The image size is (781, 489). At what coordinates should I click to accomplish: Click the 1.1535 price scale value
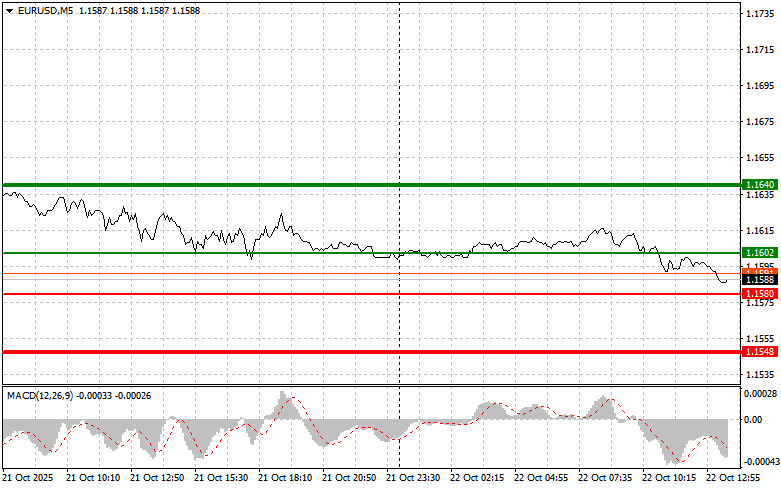coord(760,374)
